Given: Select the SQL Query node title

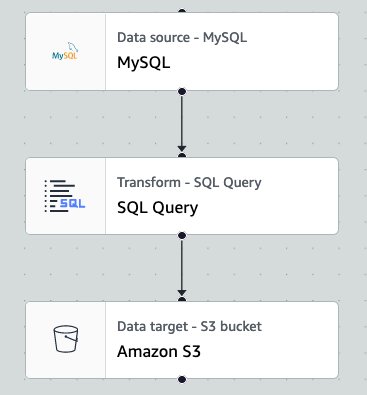Looking at the screenshot, I should click(158, 208).
